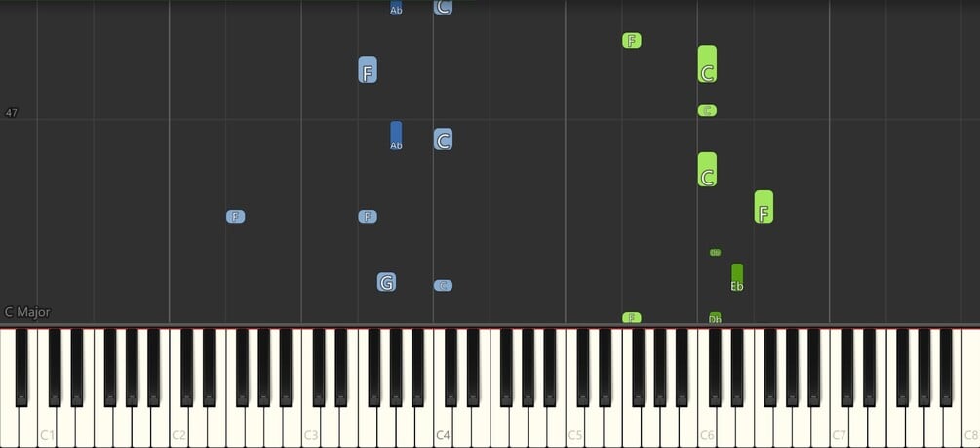Image resolution: width=980 pixels, height=448 pixels.
Task: Click the leftmost small blue F note
Action: click(236, 217)
